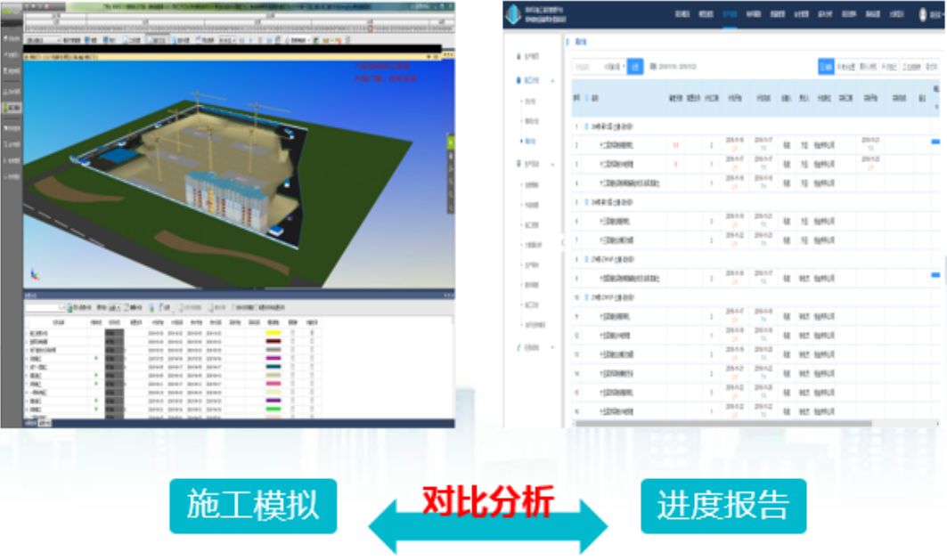
Task: Click the green play arrow in fourth schedule row
Action: [95, 358]
